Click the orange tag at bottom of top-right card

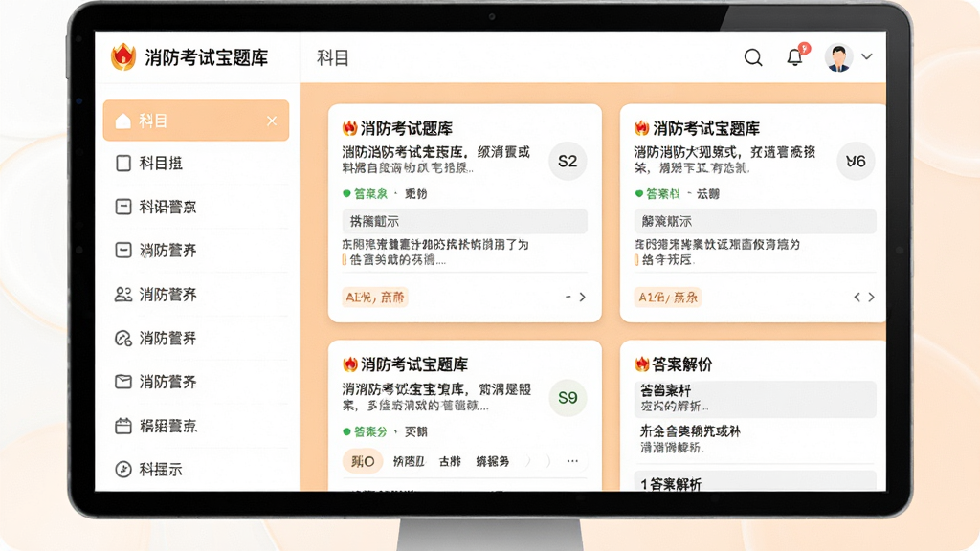click(668, 297)
